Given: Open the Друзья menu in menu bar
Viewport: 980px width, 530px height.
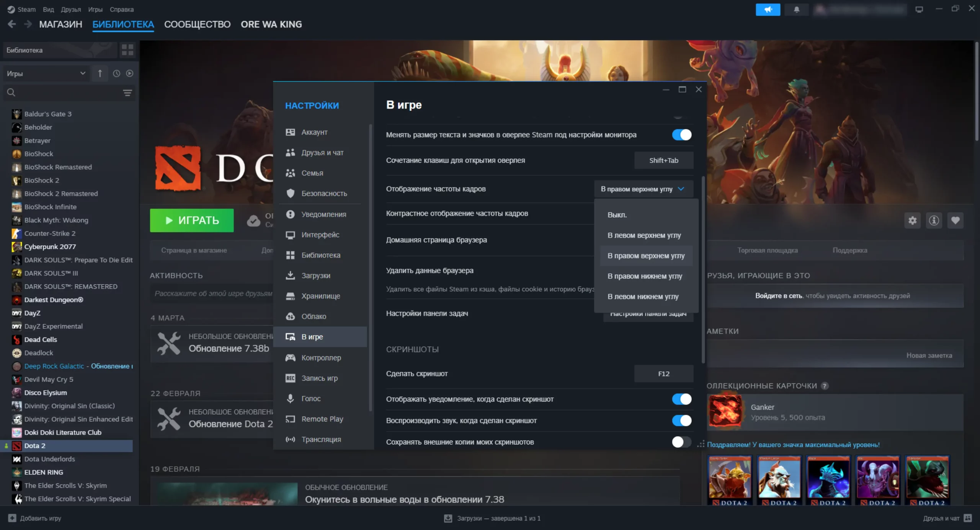Looking at the screenshot, I should coord(71,10).
